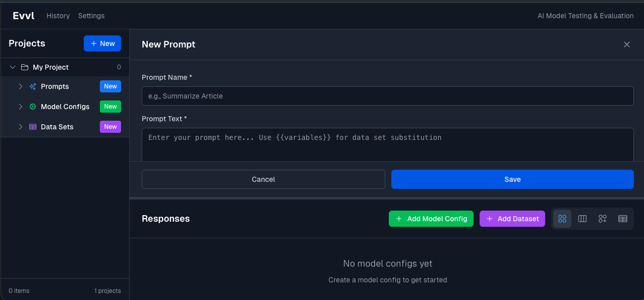Expand the Prompts section

pyautogui.click(x=20, y=86)
